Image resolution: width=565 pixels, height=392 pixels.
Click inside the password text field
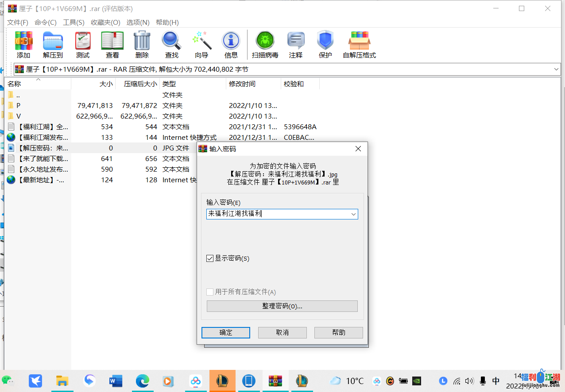pyautogui.click(x=278, y=214)
